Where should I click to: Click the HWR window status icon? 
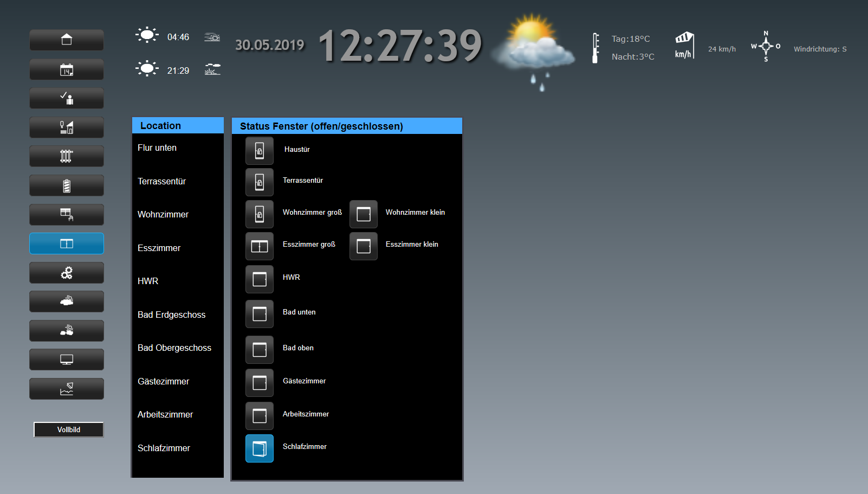coord(260,279)
